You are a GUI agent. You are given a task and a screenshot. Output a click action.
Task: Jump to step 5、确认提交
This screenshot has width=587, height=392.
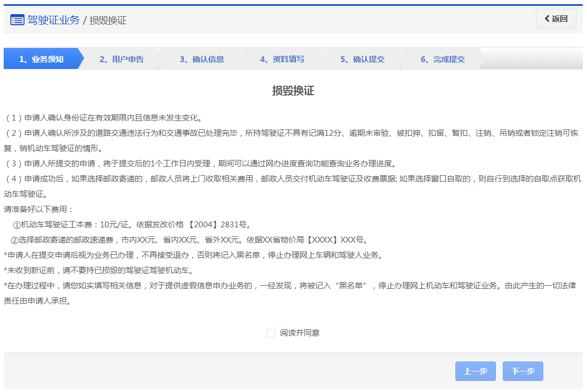362,59
